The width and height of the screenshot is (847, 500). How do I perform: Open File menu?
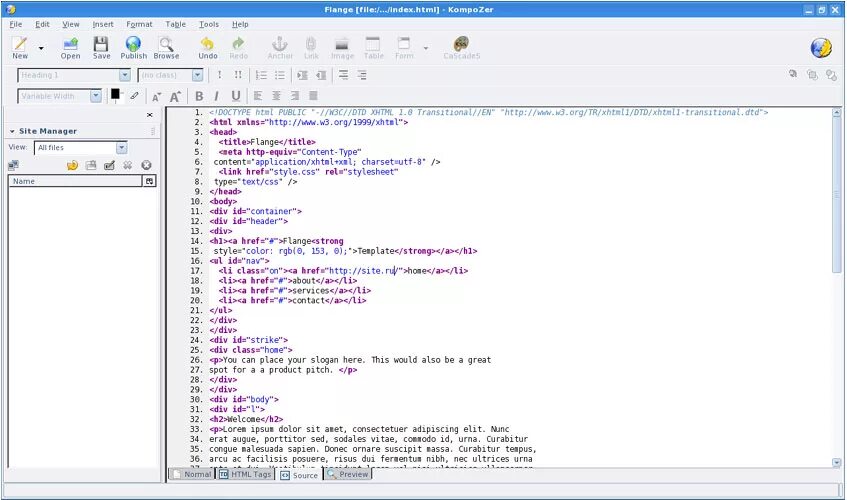pyautogui.click(x=16, y=24)
